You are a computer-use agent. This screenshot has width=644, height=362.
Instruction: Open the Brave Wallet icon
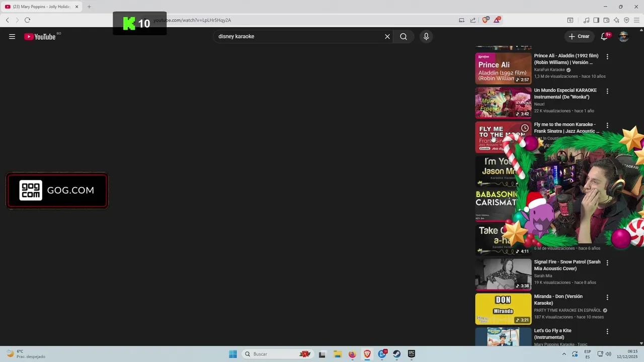pos(606,20)
